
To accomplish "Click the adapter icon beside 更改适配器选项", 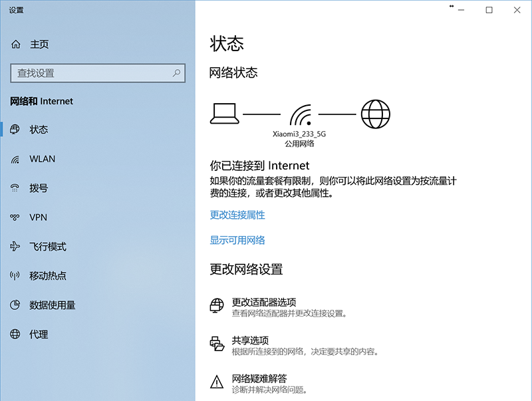I will tap(217, 305).
